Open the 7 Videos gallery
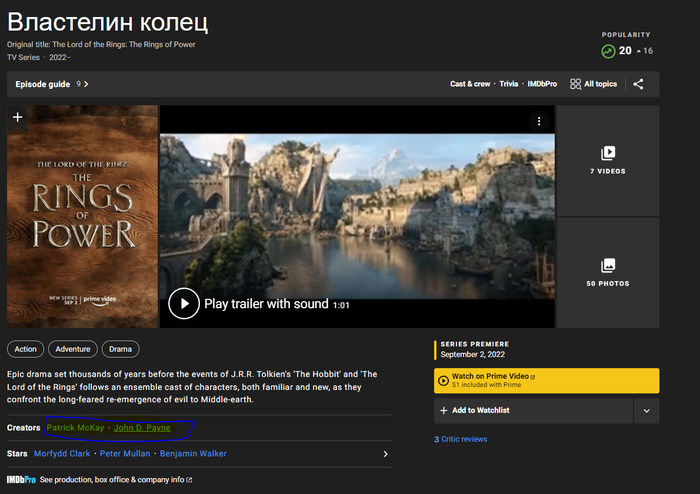The height and width of the screenshot is (494, 700). (608, 161)
